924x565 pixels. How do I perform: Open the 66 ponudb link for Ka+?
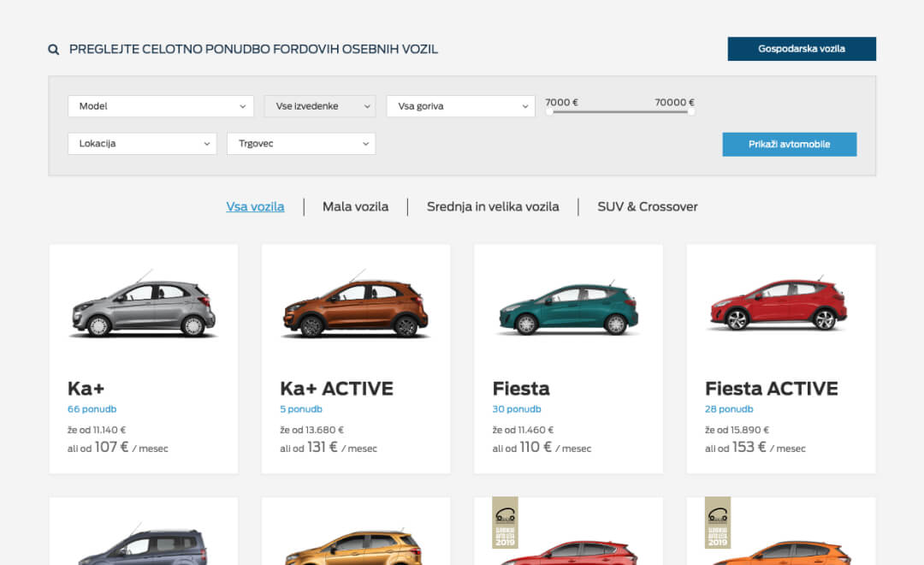[x=92, y=409]
